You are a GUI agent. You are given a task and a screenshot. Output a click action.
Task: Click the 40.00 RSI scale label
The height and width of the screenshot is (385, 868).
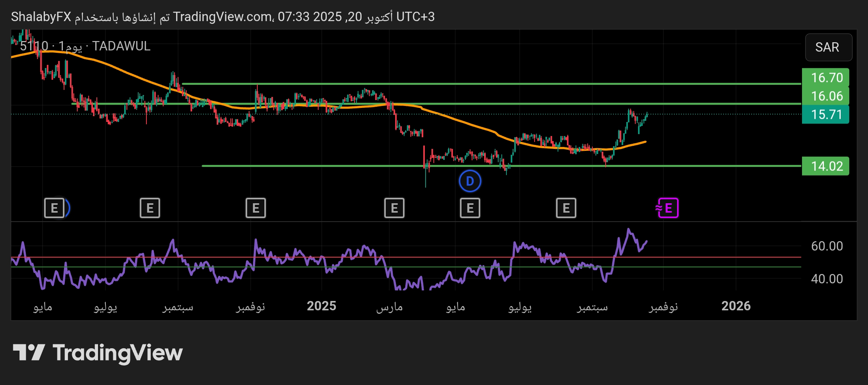point(827,279)
